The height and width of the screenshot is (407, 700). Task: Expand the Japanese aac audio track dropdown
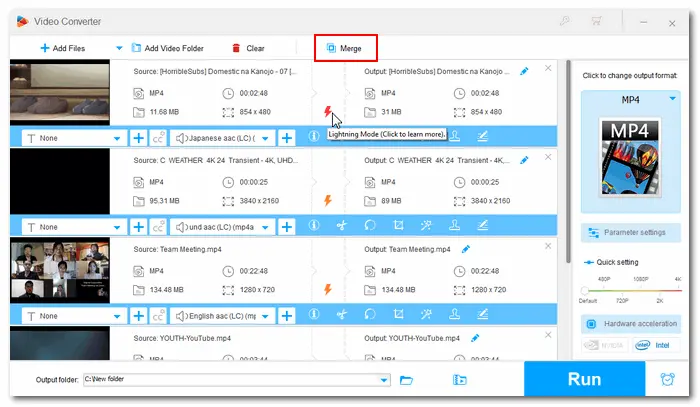266,138
